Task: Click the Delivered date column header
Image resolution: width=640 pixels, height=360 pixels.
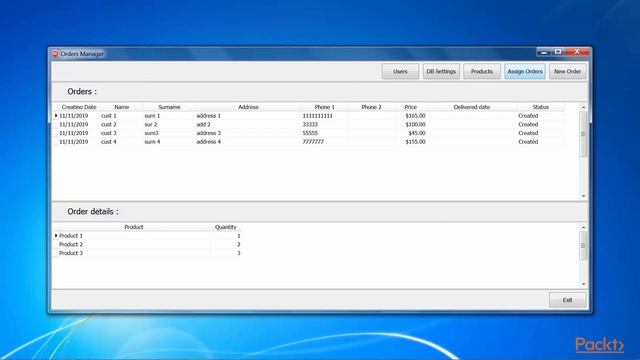Action: (472, 107)
